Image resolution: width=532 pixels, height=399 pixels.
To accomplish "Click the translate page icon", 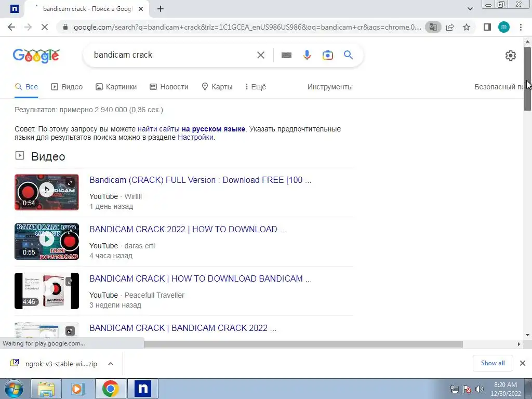I will click(433, 27).
